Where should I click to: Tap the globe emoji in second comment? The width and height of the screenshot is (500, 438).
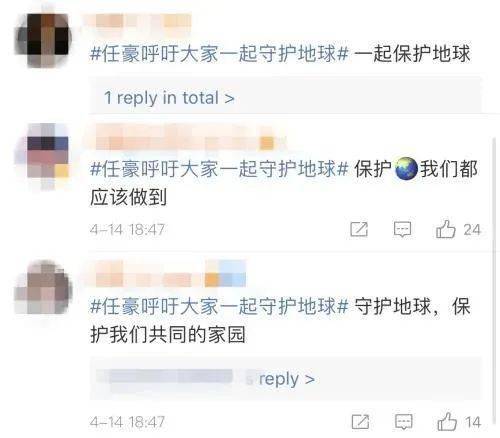(406, 169)
